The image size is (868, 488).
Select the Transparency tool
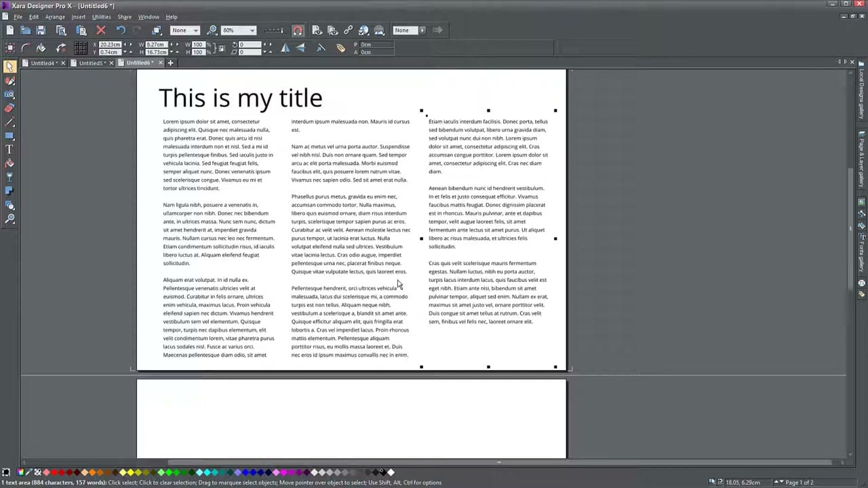(x=10, y=178)
